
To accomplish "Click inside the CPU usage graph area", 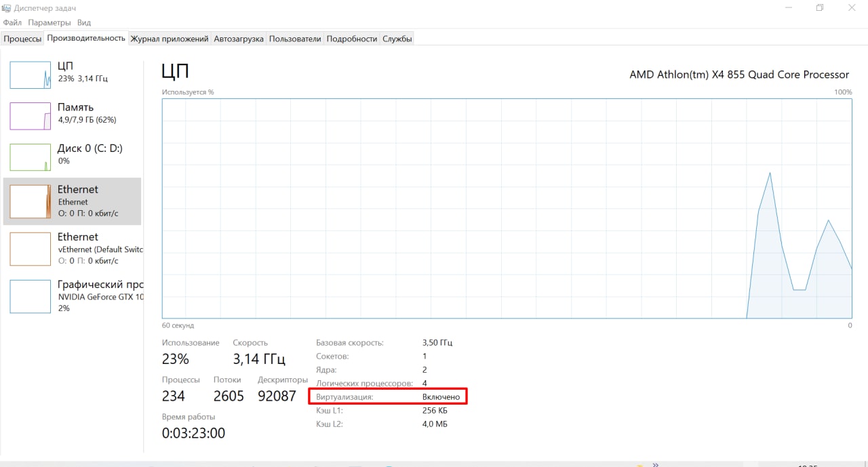I will point(507,208).
